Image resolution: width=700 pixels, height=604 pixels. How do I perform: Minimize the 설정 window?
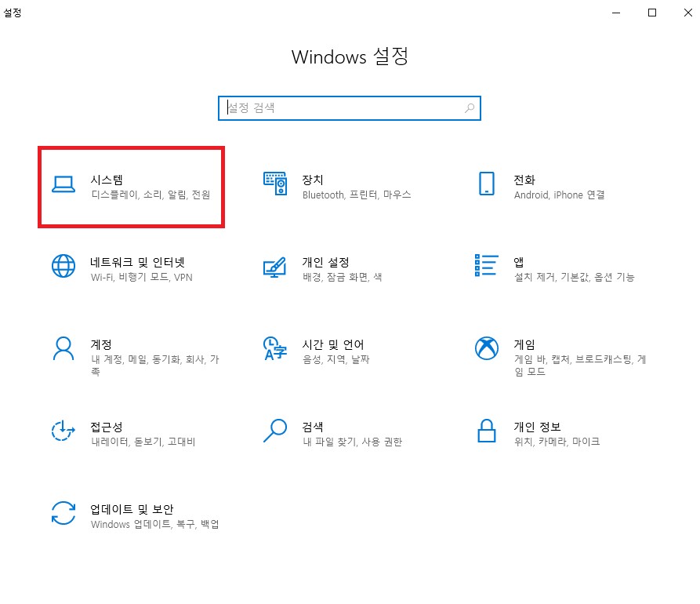pyautogui.click(x=616, y=13)
